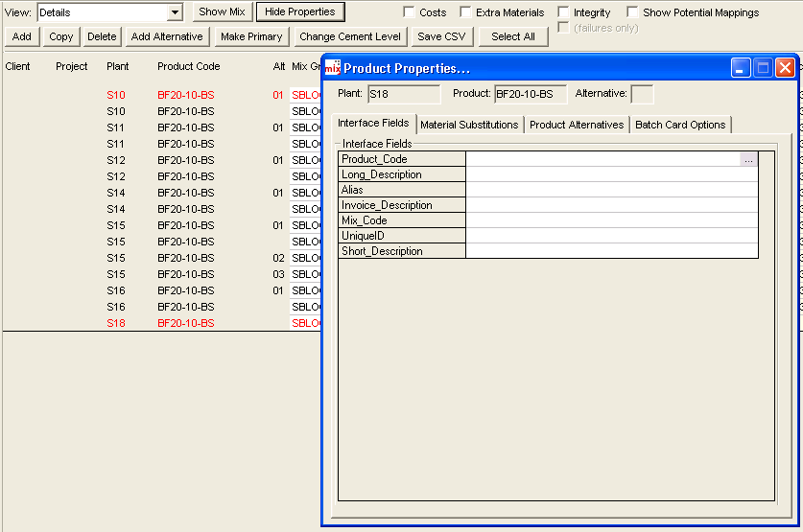Click the Save CSV button

point(441,36)
